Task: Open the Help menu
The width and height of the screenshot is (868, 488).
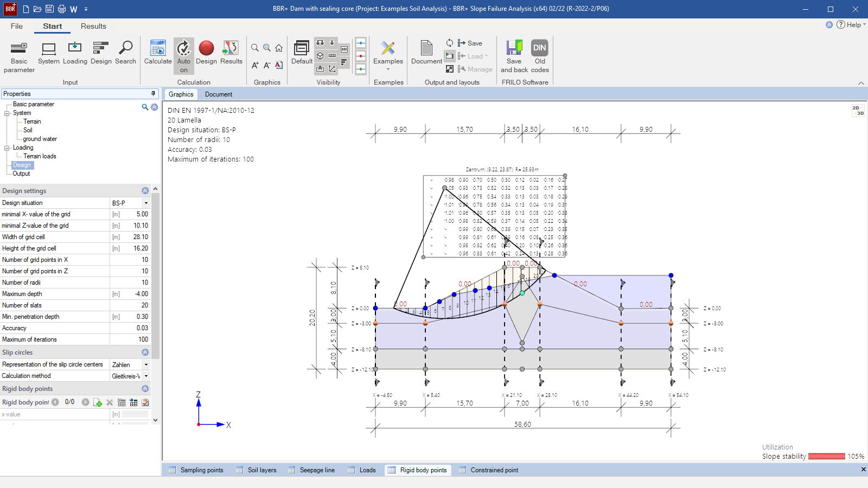Action: point(851,25)
